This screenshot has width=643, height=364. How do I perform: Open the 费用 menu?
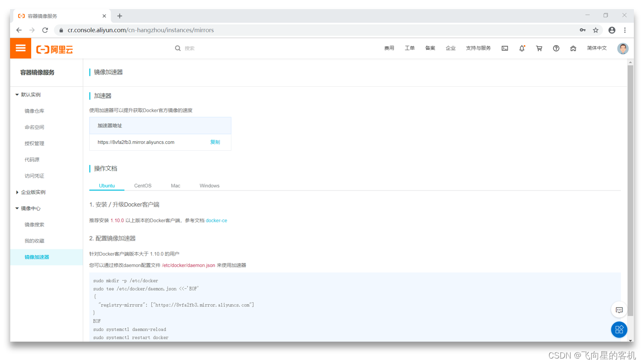click(x=389, y=48)
